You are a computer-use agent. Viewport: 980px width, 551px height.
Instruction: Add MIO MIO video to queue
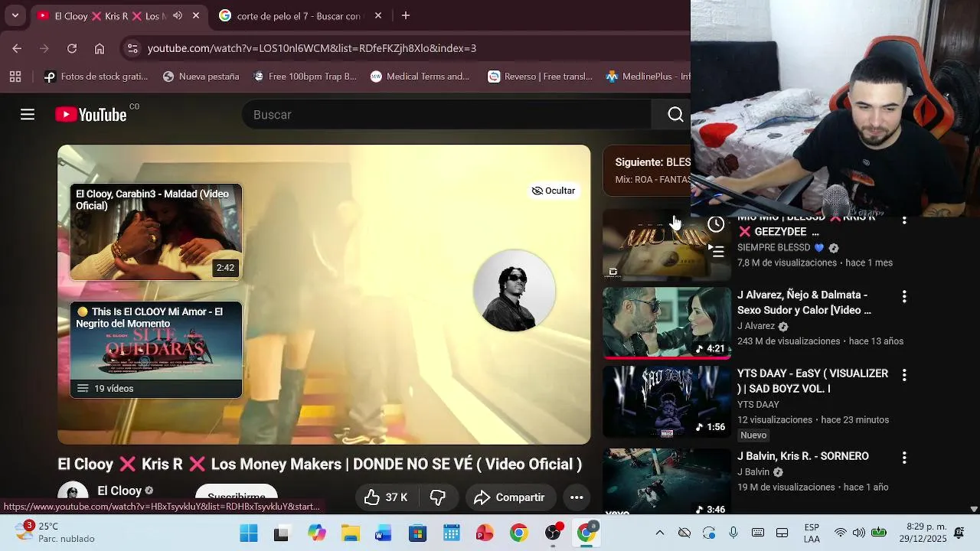tap(716, 251)
